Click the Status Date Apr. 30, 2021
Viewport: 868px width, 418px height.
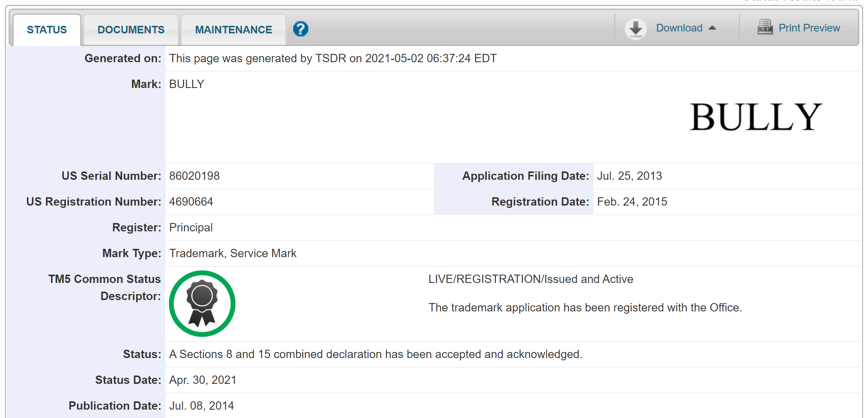point(203,380)
